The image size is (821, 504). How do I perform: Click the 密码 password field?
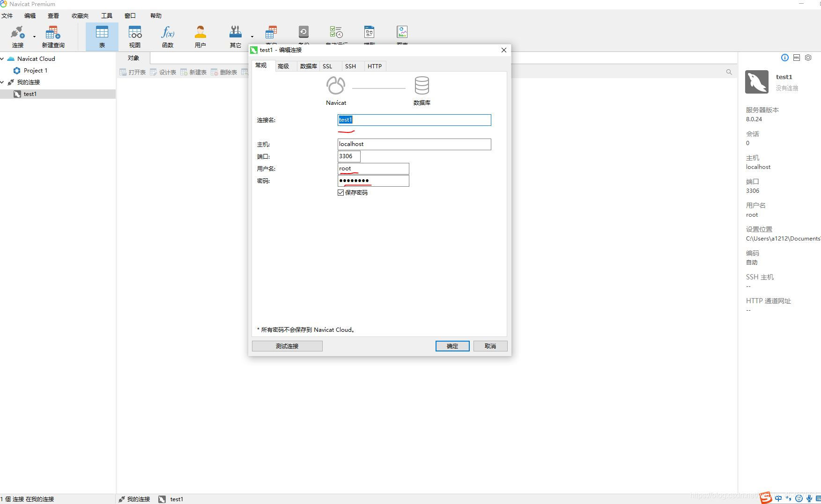tap(373, 181)
